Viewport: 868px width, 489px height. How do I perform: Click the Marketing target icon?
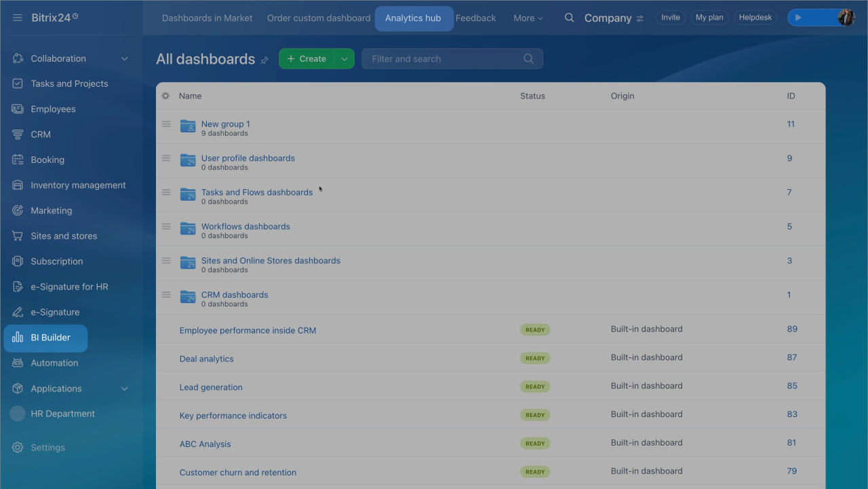(18, 210)
